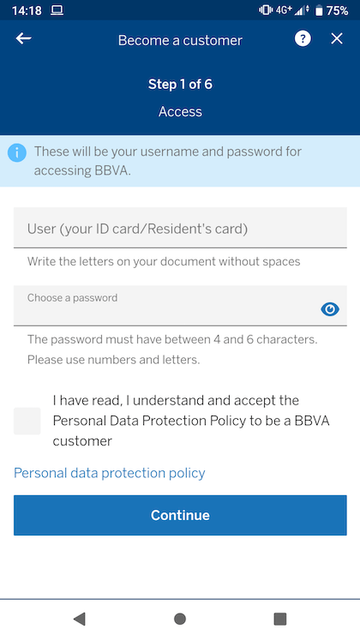Tap Android back navigation triangle

[x=80, y=619]
